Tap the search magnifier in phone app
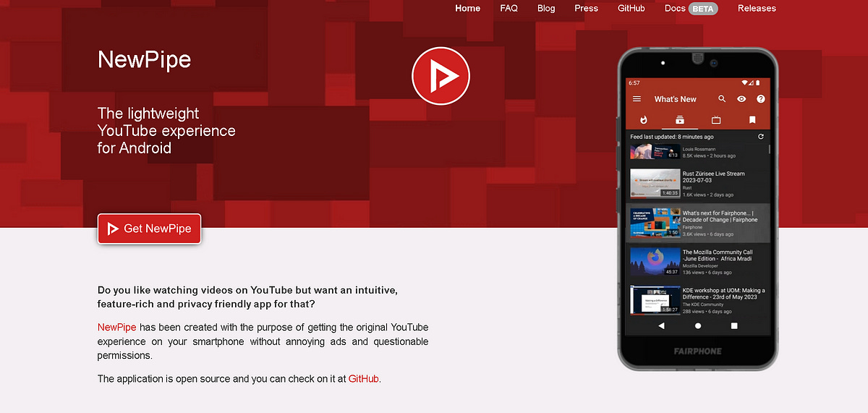This screenshot has height=413, width=868. (722, 99)
